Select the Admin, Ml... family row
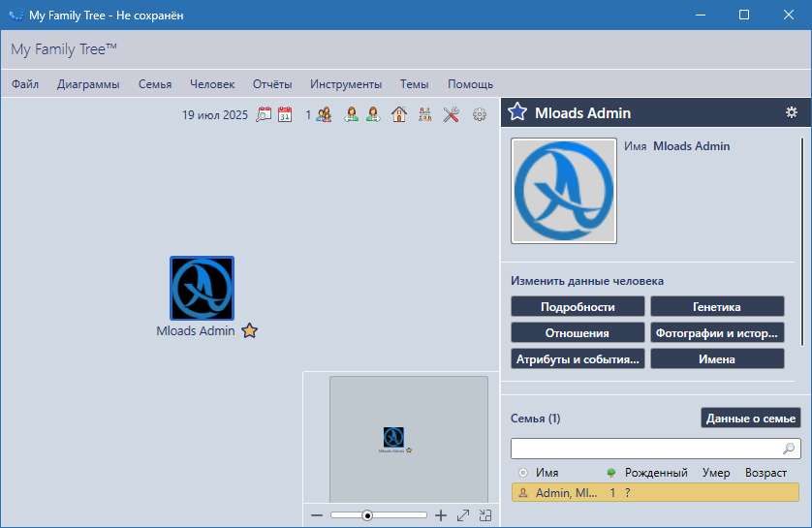Viewport: 812px width, 528px height. 655,492
